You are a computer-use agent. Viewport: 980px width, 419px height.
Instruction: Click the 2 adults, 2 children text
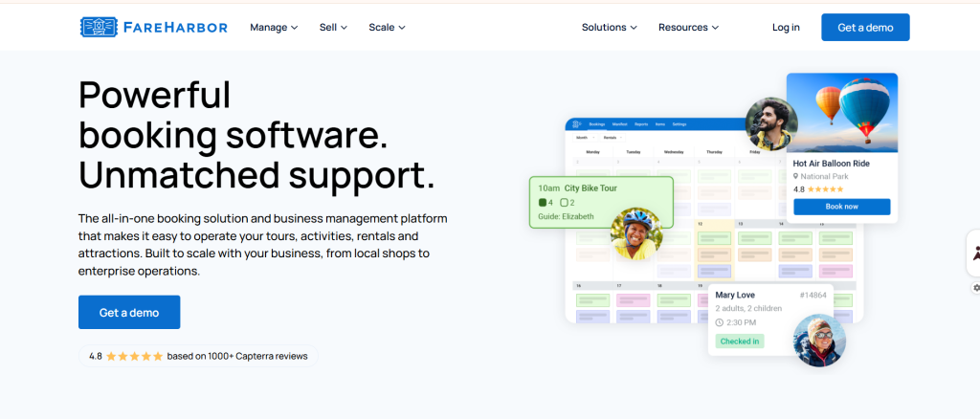tap(748, 308)
